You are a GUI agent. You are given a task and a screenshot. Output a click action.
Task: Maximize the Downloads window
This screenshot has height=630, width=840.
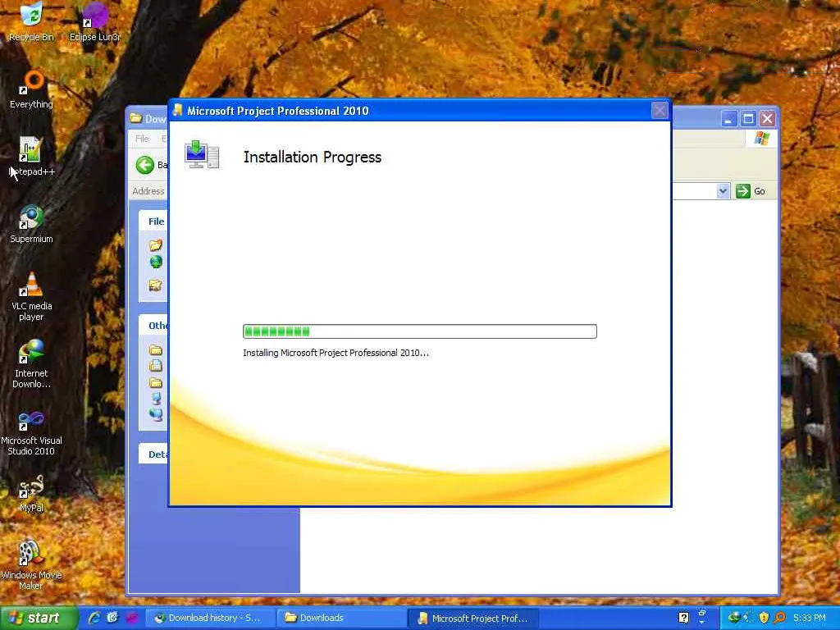point(748,119)
